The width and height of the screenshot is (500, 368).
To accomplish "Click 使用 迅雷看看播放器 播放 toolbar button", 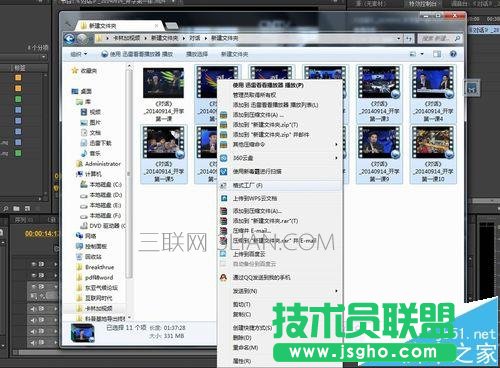I will tap(137, 54).
